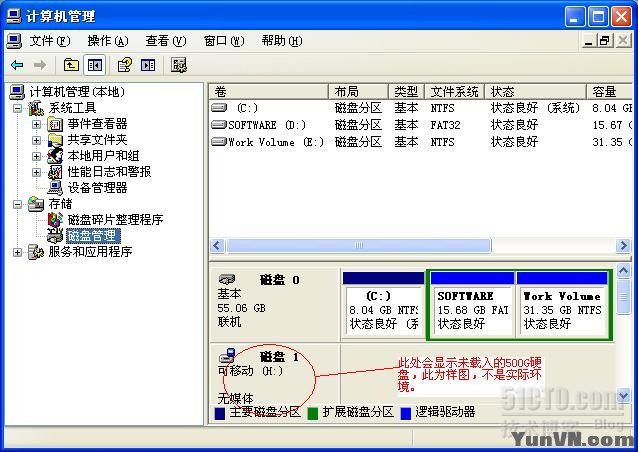Open the 窗口(W) menu

tap(224, 41)
